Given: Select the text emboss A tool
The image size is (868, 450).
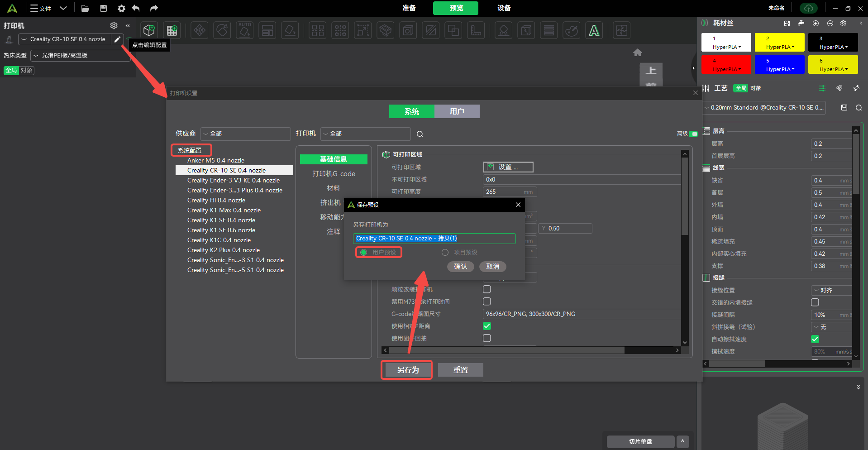Looking at the screenshot, I should coord(594,30).
